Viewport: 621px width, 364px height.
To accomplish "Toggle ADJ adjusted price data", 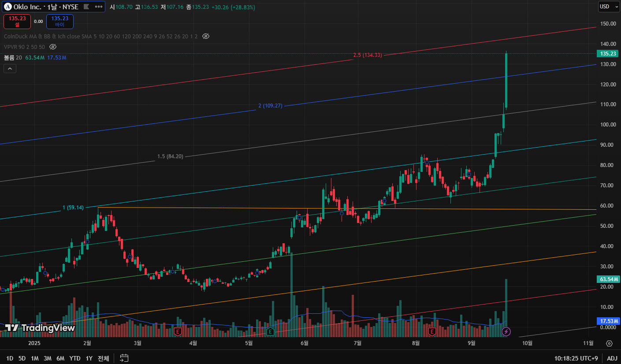I will pos(612,359).
